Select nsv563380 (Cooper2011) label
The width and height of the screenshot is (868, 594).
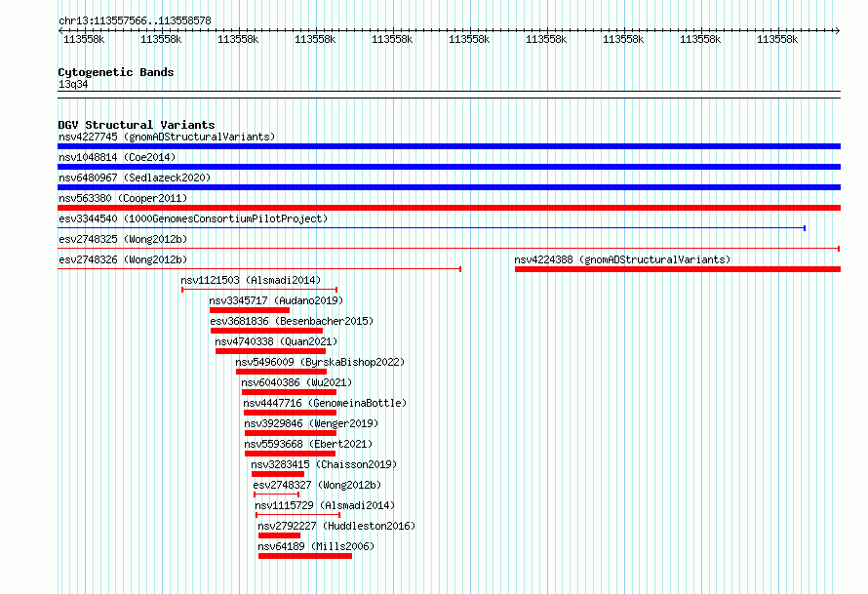pyautogui.click(x=123, y=198)
